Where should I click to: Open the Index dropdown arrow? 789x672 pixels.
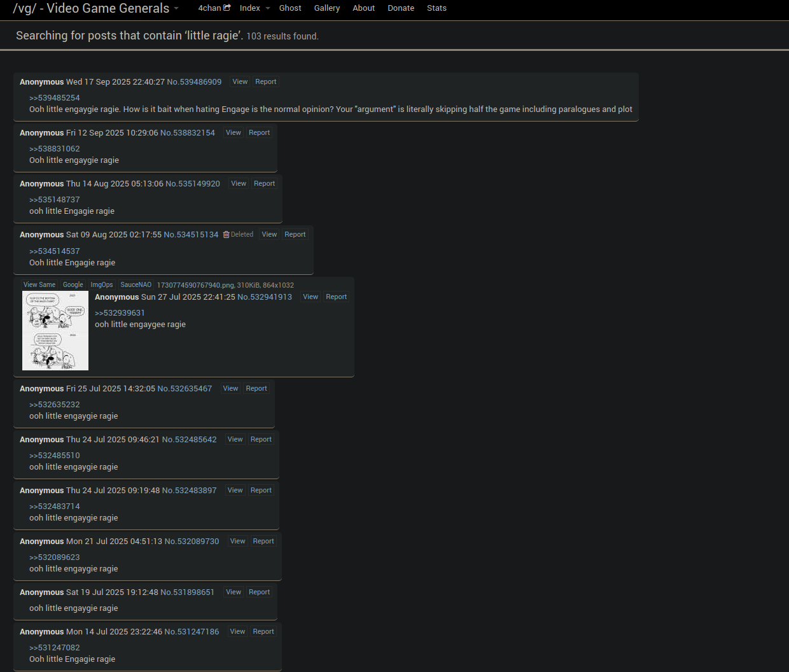pyautogui.click(x=268, y=8)
